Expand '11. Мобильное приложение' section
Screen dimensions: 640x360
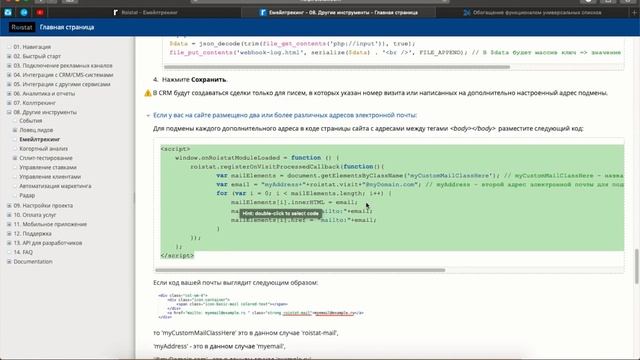coord(9,224)
